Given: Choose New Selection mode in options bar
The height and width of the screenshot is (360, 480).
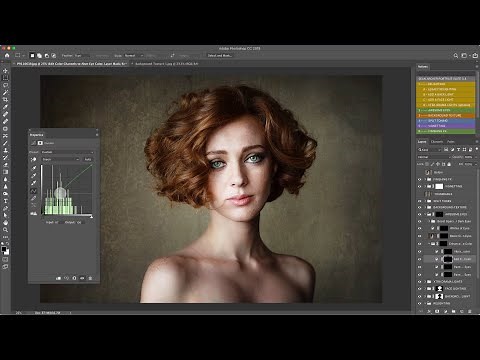Looking at the screenshot, I should (32, 56).
